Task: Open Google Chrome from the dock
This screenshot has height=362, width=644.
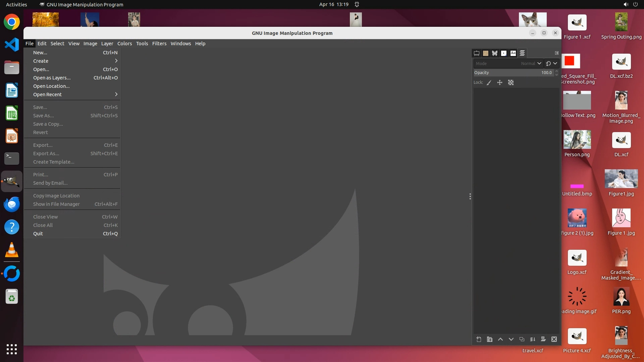Action: [x=12, y=22]
